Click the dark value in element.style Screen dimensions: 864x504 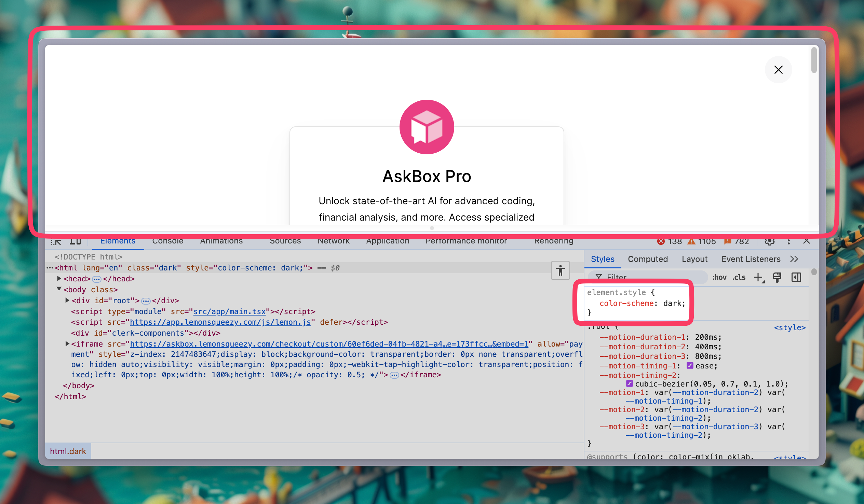pyautogui.click(x=672, y=303)
